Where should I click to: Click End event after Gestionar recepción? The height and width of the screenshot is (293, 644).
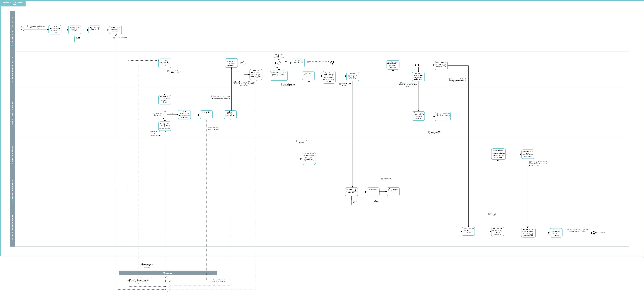(332, 62)
